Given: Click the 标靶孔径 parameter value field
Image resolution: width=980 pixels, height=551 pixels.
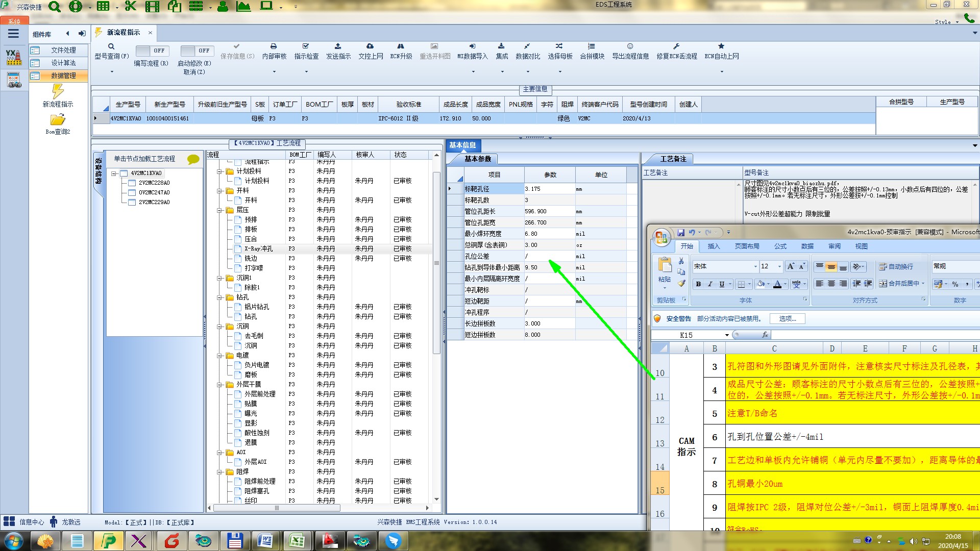Looking at the screenshot, I should (549, 189).
